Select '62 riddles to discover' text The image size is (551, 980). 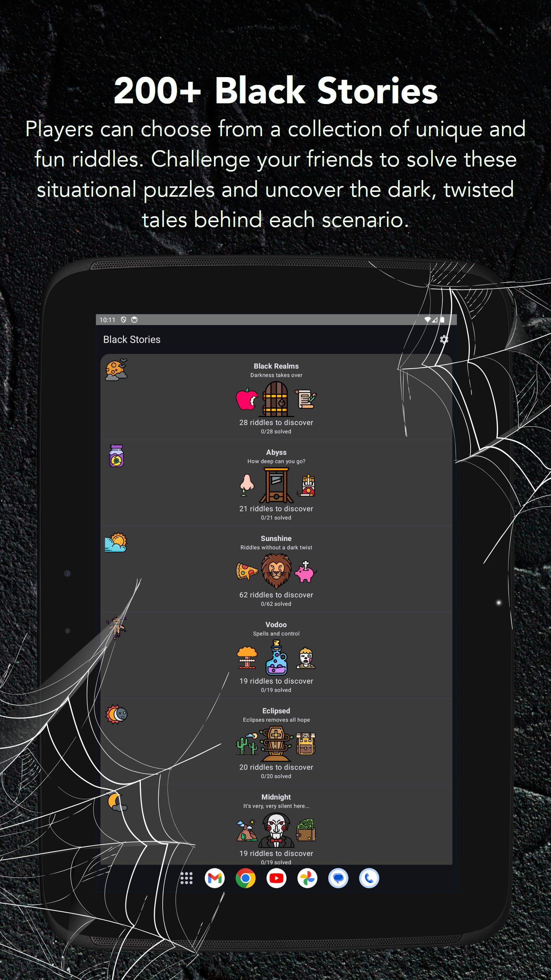(x=276, y=595)
